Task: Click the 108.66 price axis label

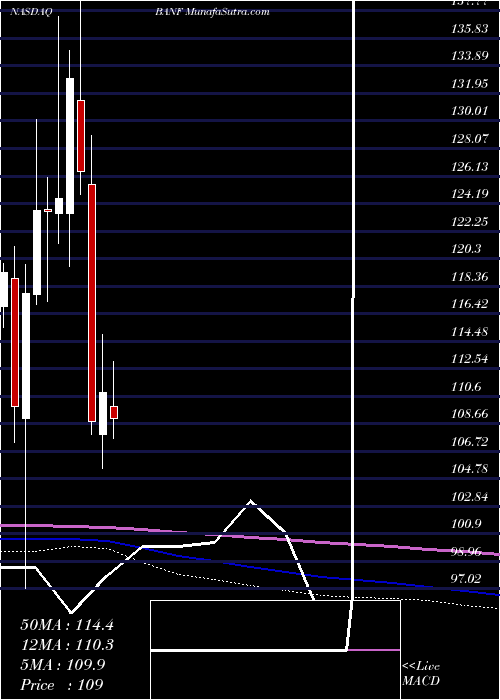Action: [469, 414]
